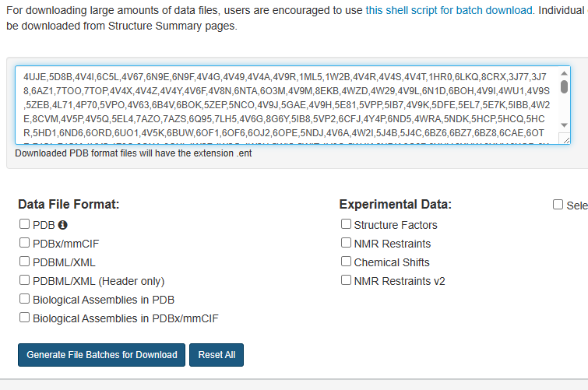Click the textarea scroll down arrow

[x=564, y=125]
